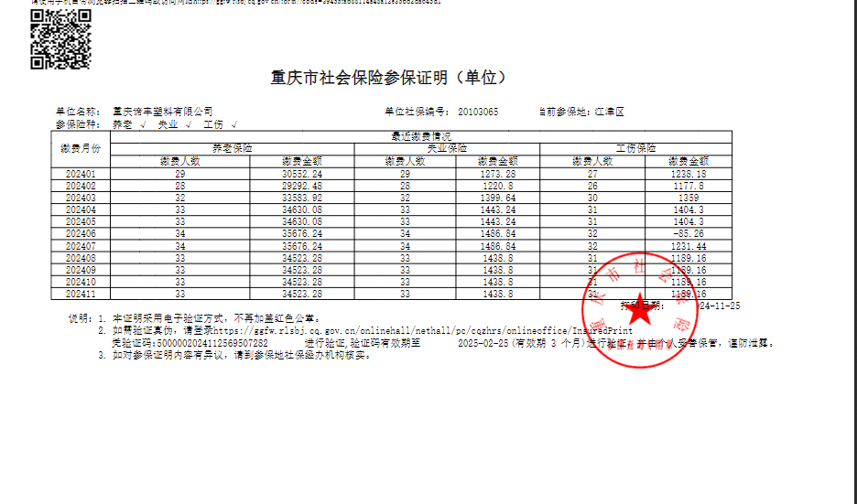
Task: Click the negative amount -85.26 in row 202406
Action: [x=689, y=234]
